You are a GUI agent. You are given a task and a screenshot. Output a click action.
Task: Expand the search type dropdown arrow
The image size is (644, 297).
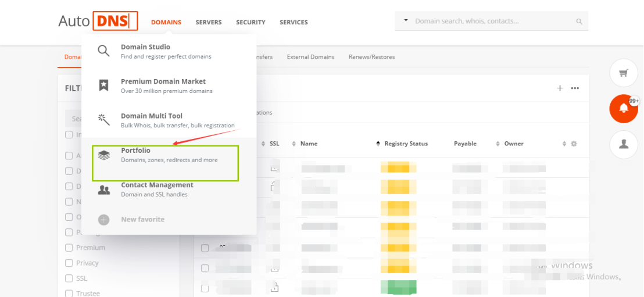click(405, 21)
